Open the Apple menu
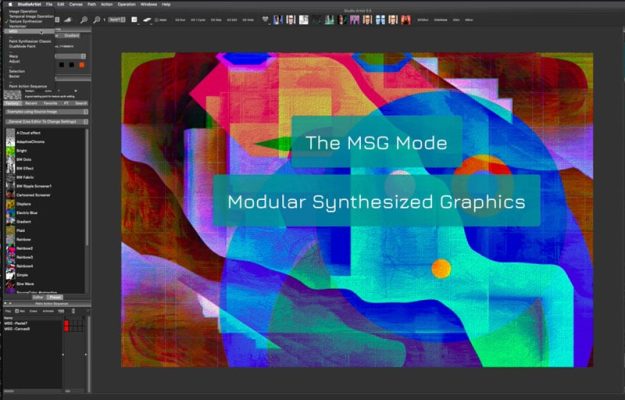Screen dimensions: 625x400 [x=10, y=4]
